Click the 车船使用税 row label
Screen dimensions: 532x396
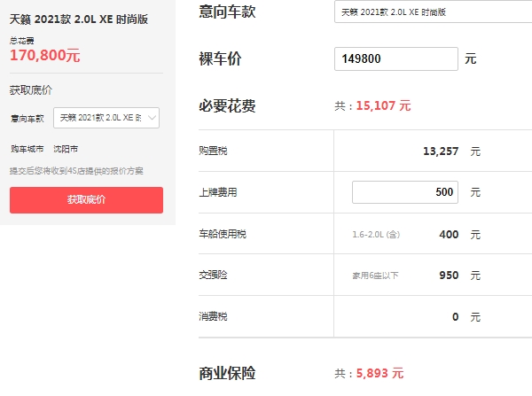(223, 235)
